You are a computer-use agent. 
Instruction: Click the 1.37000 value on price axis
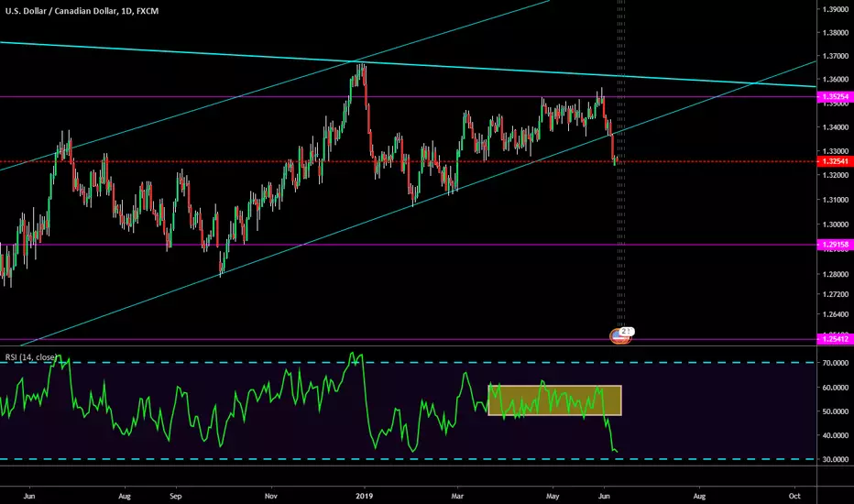(x=836, y=56)
